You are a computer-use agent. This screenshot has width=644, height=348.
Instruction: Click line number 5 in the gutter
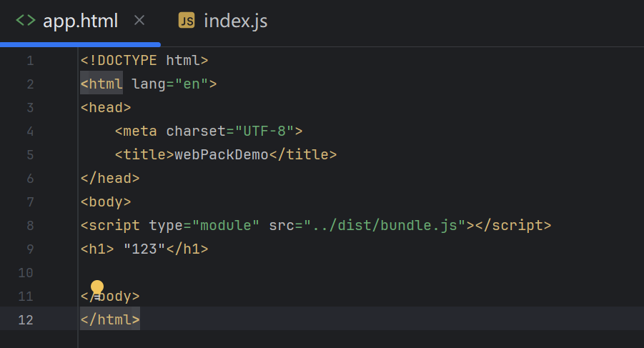[x=30, y=155]
